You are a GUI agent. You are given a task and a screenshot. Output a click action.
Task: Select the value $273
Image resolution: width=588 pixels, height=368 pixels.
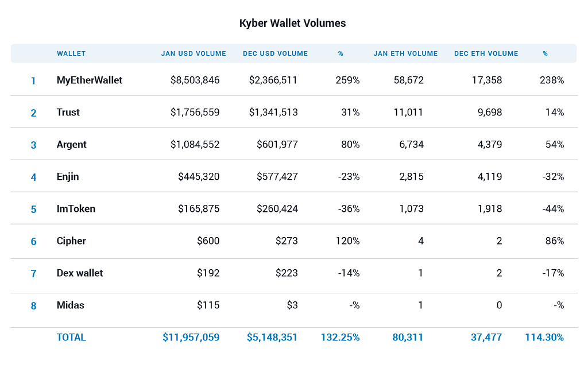(287, 241)
